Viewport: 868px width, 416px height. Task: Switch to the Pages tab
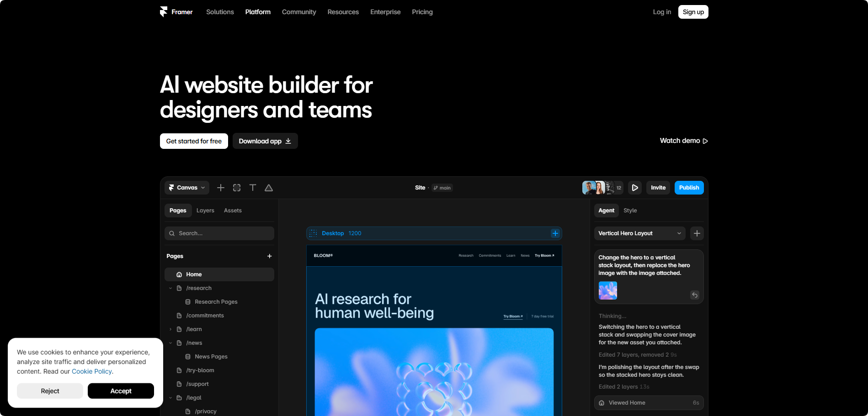pos(178,211)
